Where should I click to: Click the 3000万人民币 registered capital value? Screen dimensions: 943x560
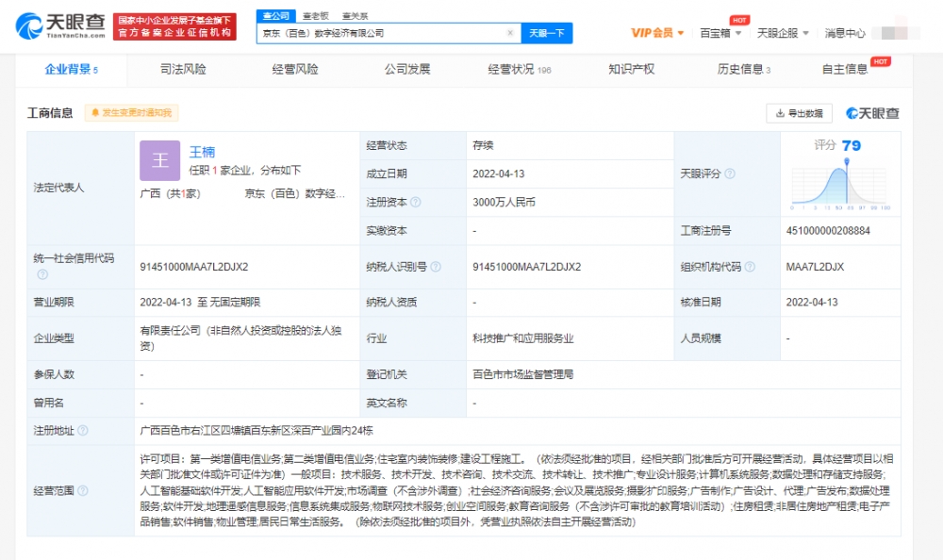click(504, 202)
